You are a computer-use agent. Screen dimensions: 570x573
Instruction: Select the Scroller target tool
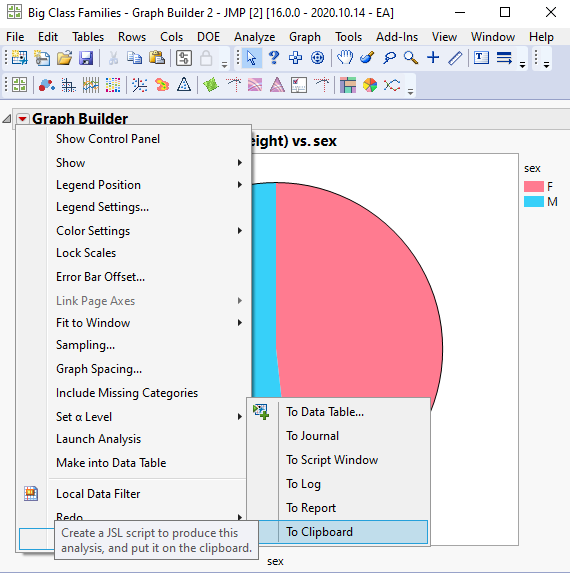point(318,58)
